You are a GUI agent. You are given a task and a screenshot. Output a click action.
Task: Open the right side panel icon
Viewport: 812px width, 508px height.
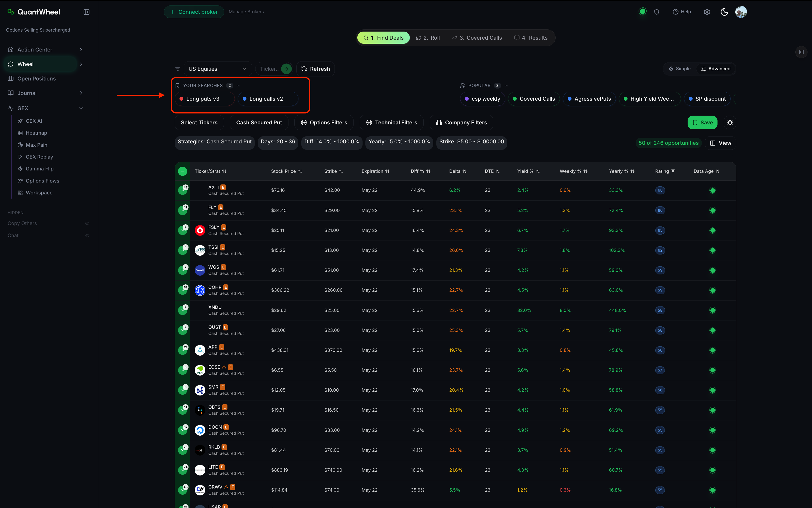[801, 52]
